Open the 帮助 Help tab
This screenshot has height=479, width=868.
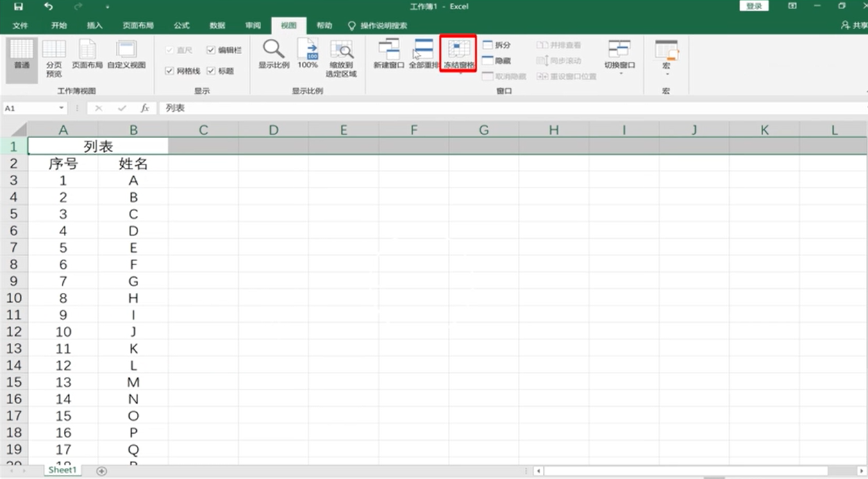click(x=324, y=26)
